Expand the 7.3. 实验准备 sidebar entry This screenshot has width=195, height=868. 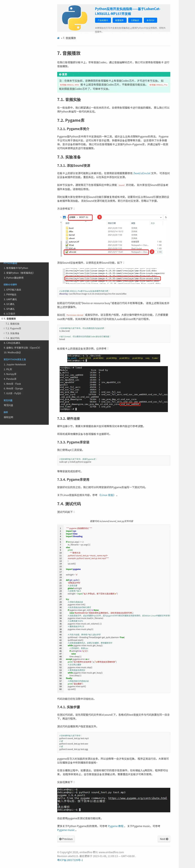[4, 333]
